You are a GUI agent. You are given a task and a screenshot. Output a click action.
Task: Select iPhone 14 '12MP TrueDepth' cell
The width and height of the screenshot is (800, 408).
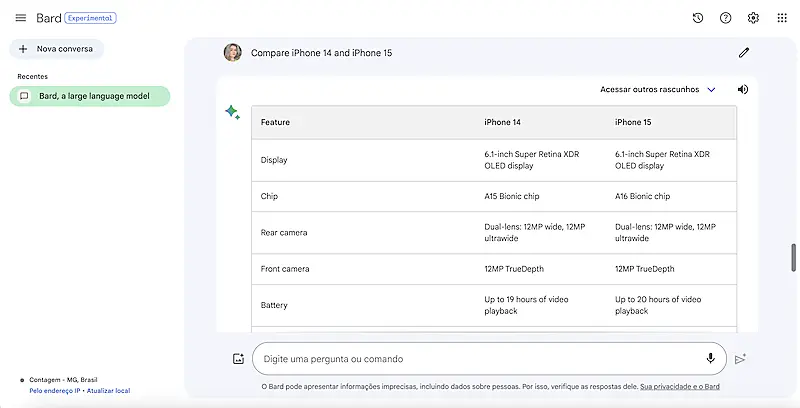[x=514, y=269]
